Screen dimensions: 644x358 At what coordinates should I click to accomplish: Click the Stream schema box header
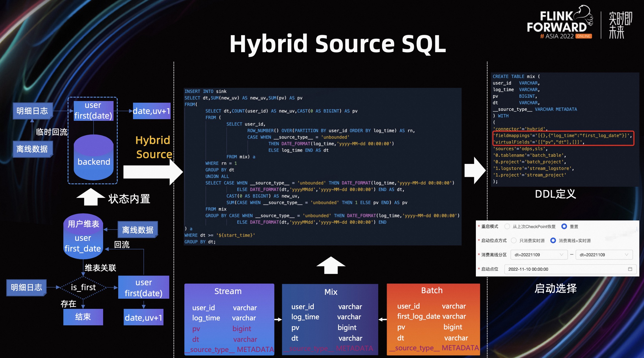tap(228, 291)
